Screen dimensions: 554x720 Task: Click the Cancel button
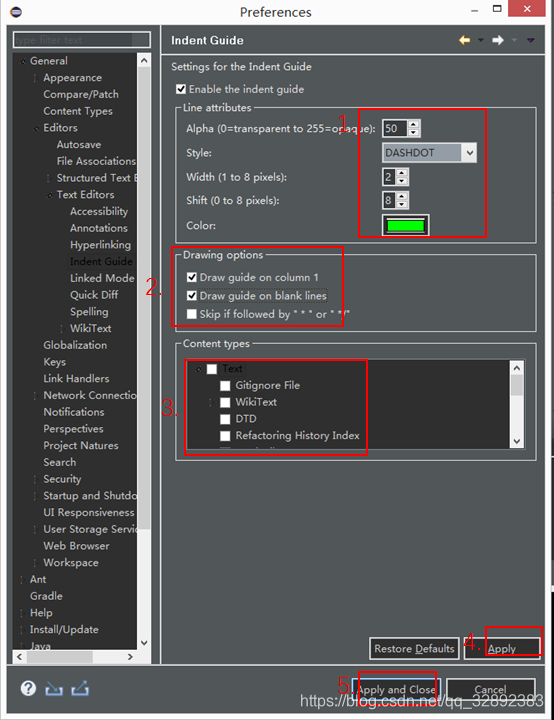point(491,689)
